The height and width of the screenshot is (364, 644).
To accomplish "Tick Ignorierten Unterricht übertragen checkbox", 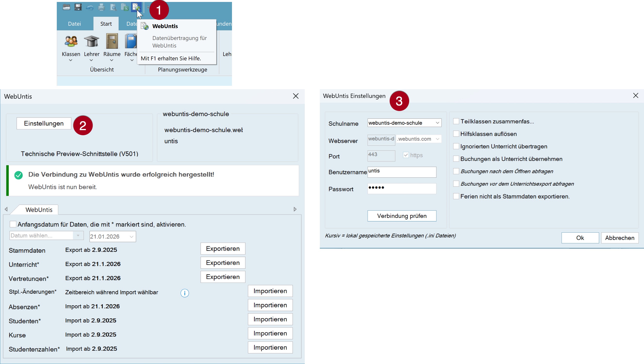I will point(456,146).
